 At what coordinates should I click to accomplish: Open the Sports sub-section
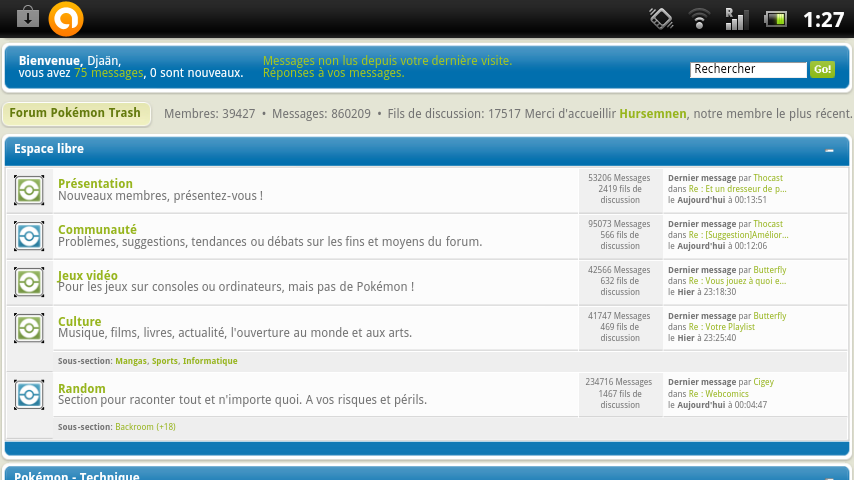164,361
